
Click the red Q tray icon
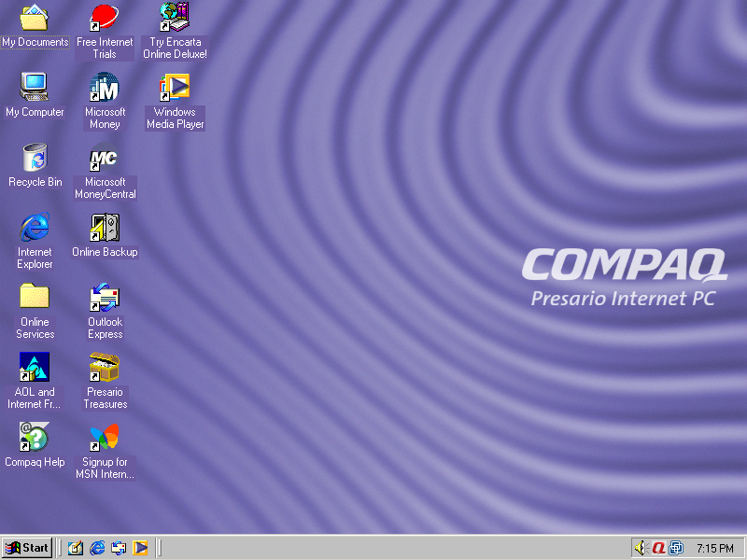coord(658,548)
